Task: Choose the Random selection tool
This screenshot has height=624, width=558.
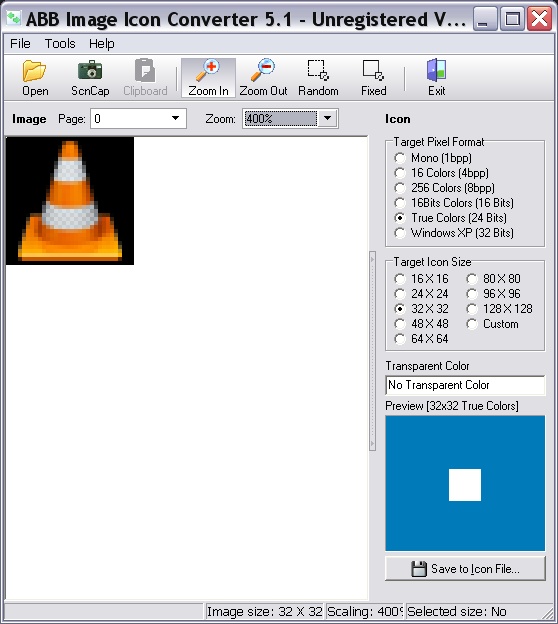Action: tap(318, 78)
